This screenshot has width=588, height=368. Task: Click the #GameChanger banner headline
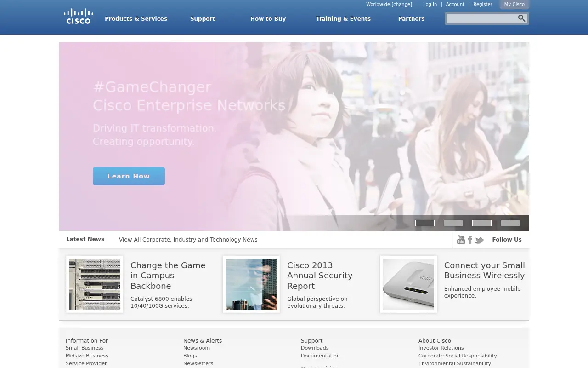tap(152, 87)
